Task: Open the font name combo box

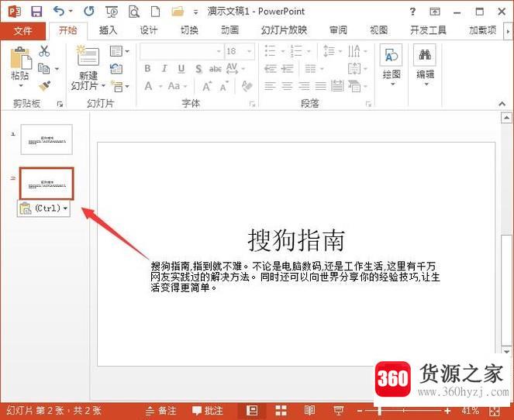Action: coord(182,51)
